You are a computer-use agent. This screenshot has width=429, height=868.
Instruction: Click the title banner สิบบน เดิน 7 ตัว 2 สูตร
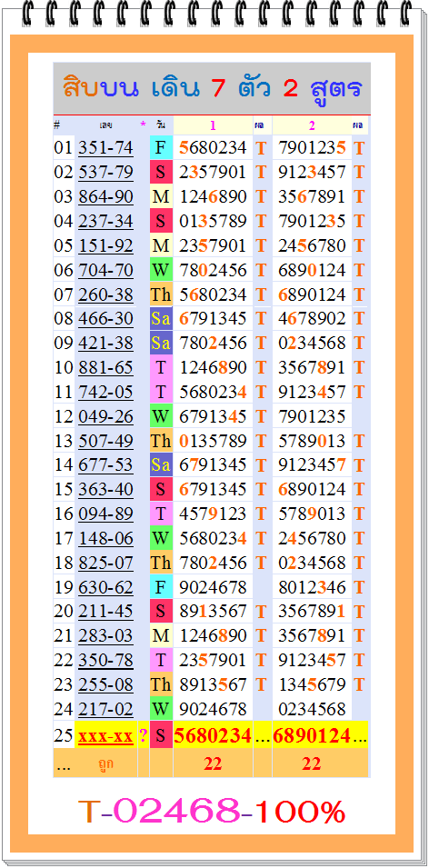pyautogui.click(x=212, y=88)
